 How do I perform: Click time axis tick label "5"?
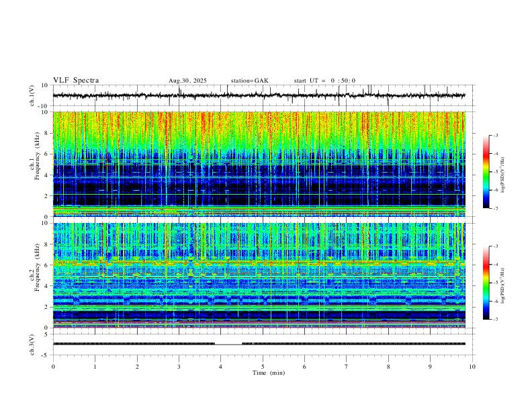263,367
